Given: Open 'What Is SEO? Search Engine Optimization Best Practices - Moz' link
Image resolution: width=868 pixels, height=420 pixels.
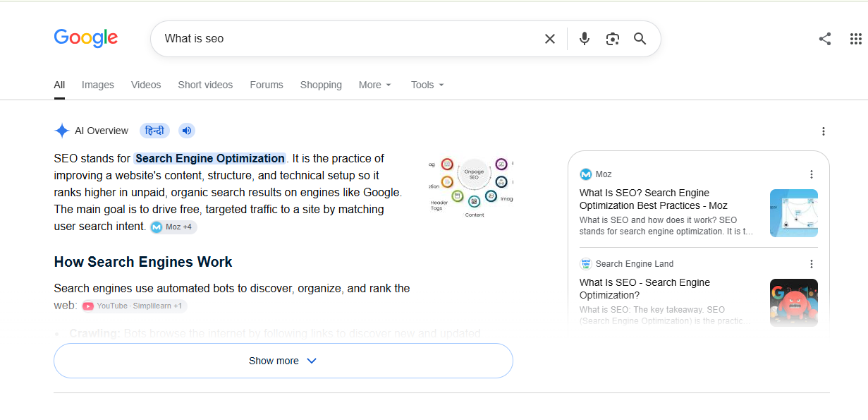Looking at the screenshot, I should 653,199.
